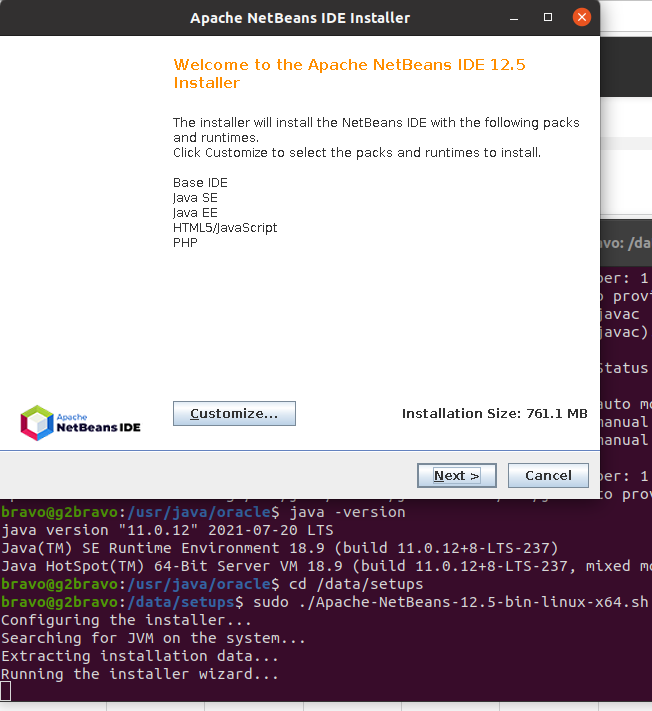Image resolution: width=652 pixels, height=711 pixels.
Task: Click the installer window title bar text
Action: (300, 18)
